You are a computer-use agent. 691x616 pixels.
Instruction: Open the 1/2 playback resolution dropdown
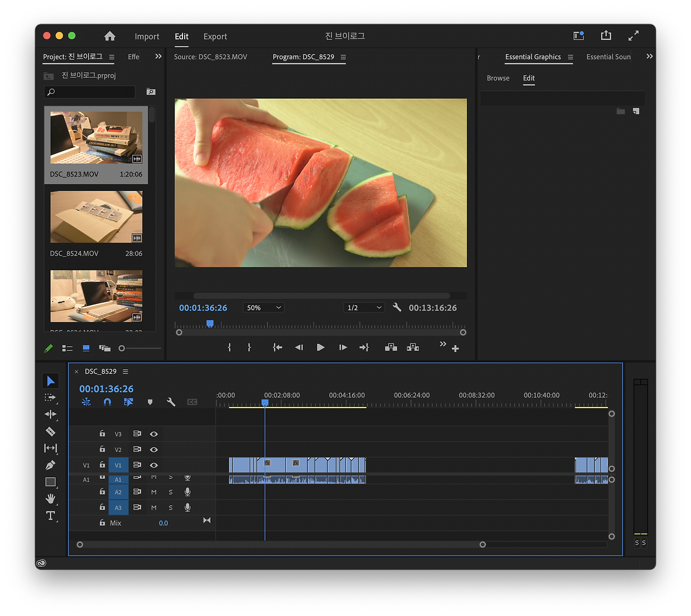[364, 308]
